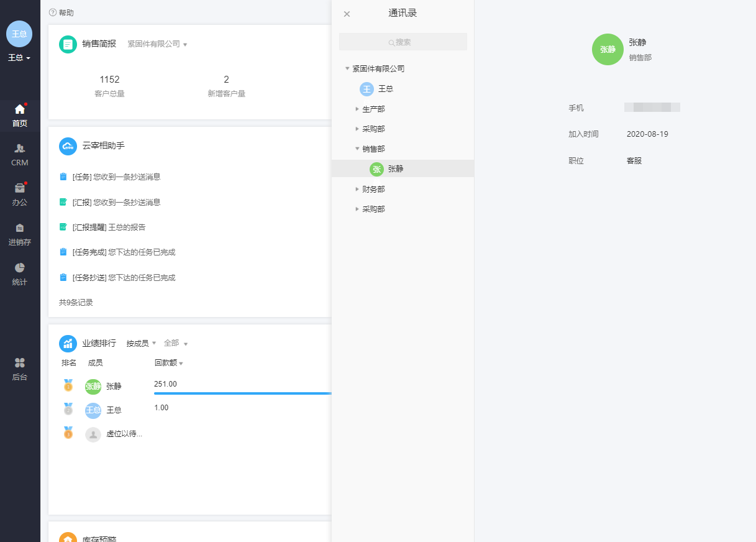Click 王总 avatar in ranking list
This screenshot has height=542, width=756.
pyautogui.click(x=93, y=410)
